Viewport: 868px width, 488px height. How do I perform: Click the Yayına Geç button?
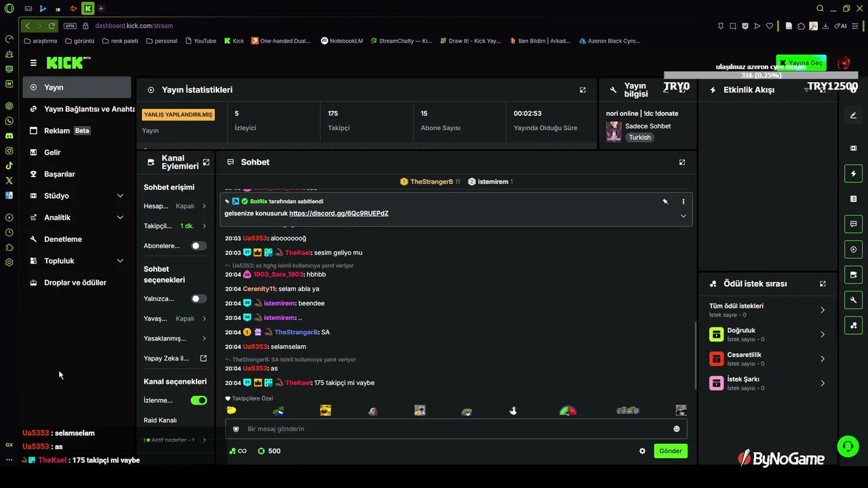[x=802, y=63]
